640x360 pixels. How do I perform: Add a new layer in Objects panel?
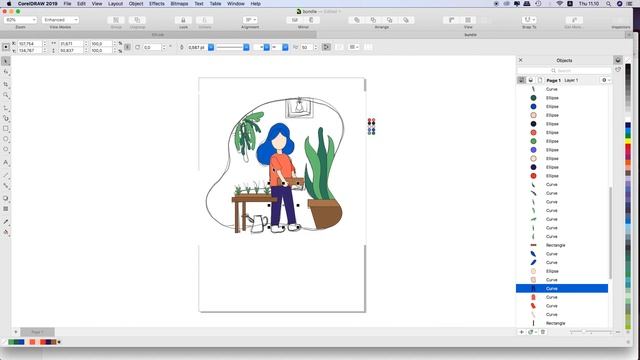tap(522, 332)
